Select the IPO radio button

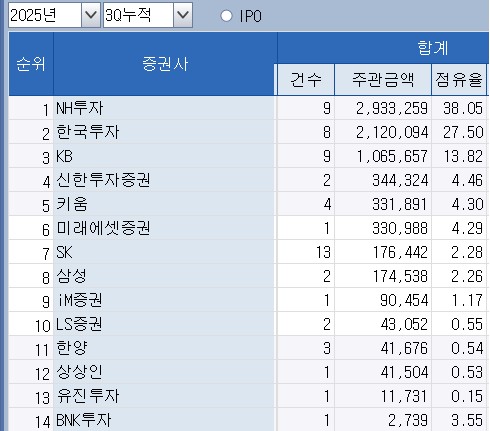pyautogui.click(x=226, y=16)
